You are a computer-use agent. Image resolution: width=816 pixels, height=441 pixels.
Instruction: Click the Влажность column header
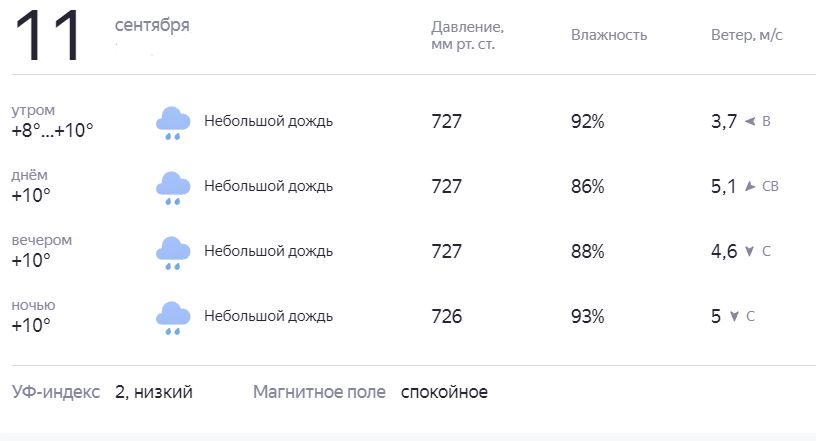(x=609, y=35)
